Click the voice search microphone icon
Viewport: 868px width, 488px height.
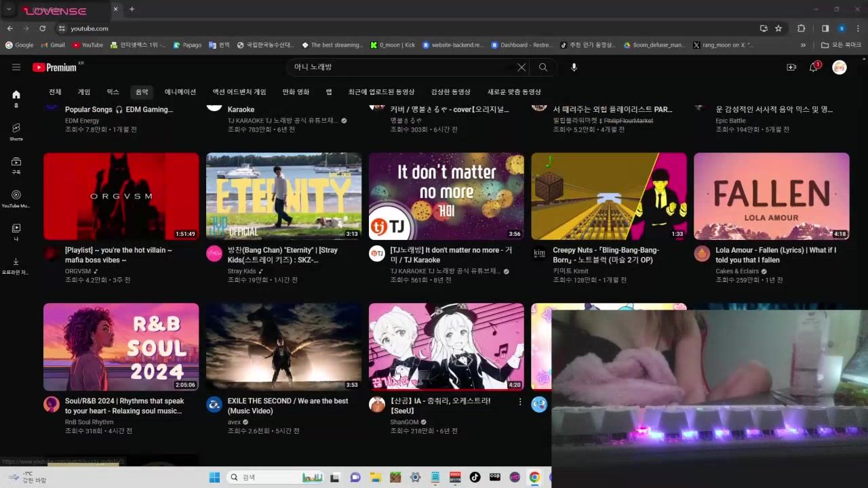click(x=574, y=67)
